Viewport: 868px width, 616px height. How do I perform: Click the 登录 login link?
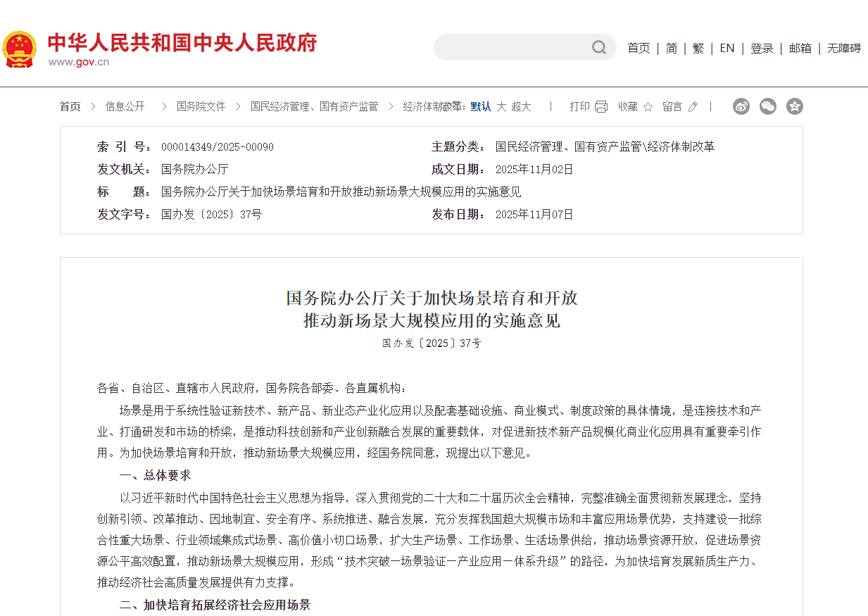click(x=762, y=48)
